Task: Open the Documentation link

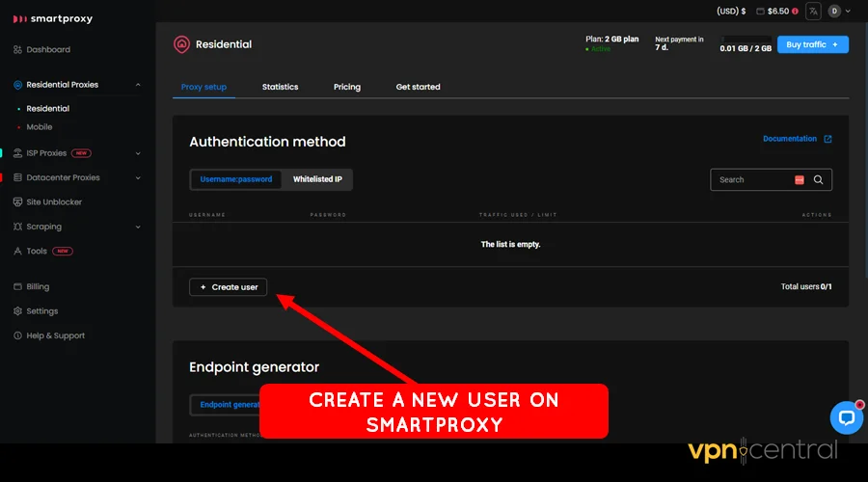Action: [x=789, y=139]
